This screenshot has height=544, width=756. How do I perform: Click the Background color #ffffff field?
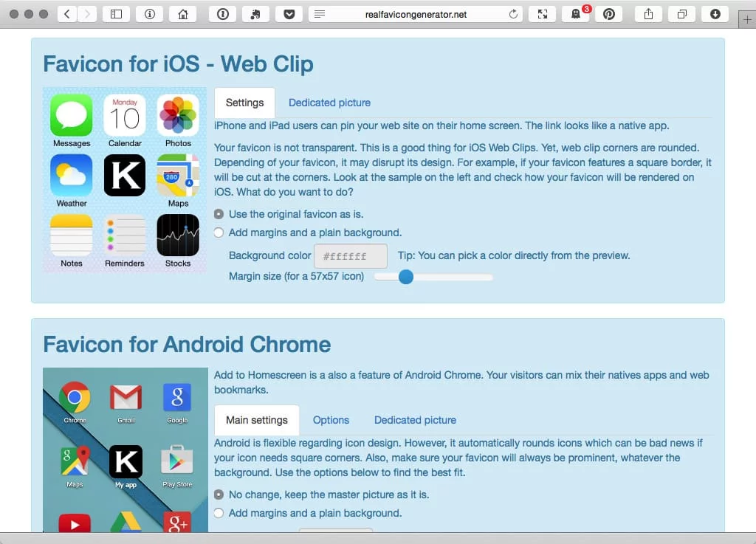[351, 256]
